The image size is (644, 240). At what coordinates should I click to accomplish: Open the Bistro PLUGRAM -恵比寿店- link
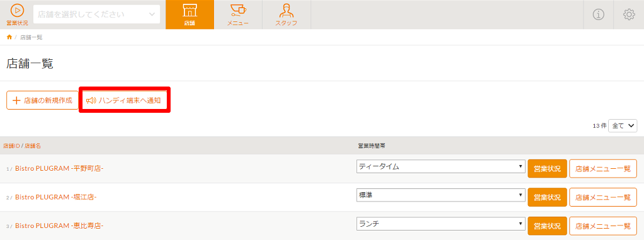59,226
